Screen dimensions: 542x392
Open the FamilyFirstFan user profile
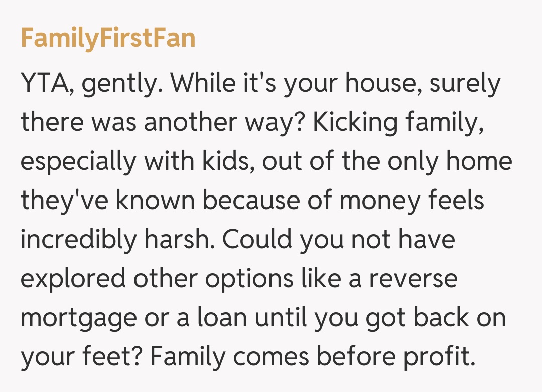point(108,38)
